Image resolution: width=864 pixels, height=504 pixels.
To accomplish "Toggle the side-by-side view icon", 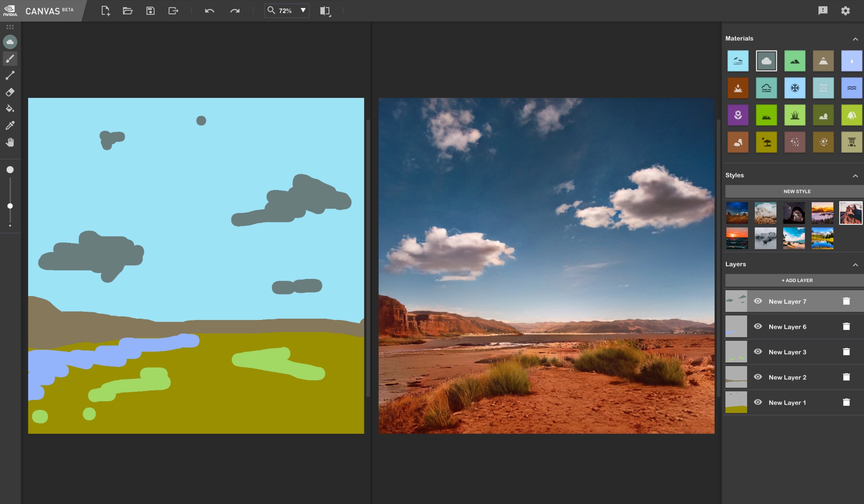I will point(325,10).
